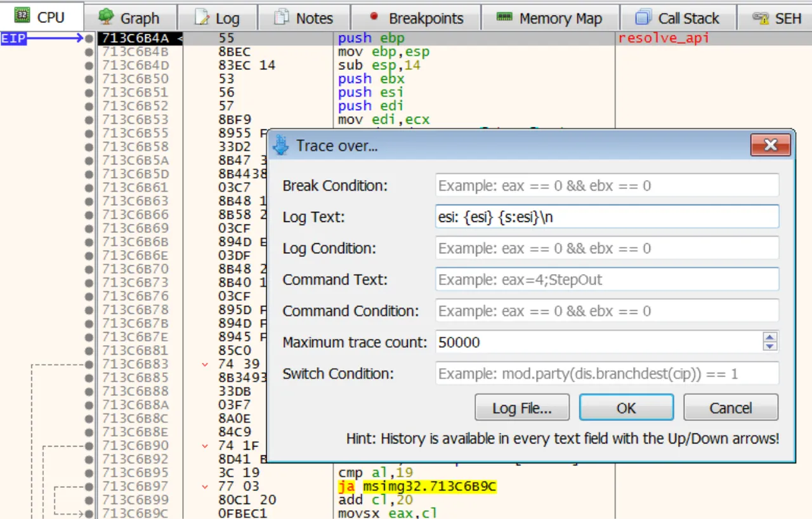Select address 713C6B99 row
Screen dimensions: 812x519
click(135, 500)
